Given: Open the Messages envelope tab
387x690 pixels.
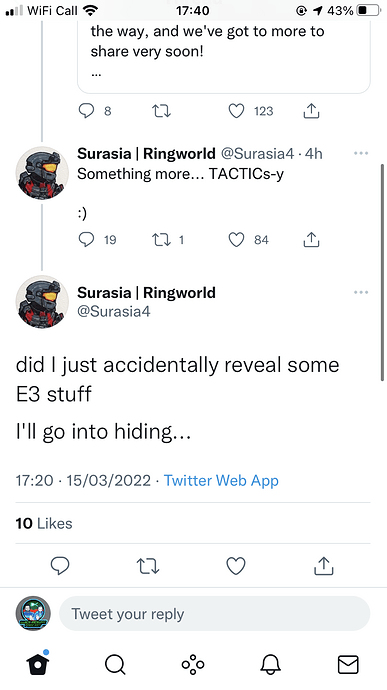Looking at the screenshot, I should click(x=348, y=664).
